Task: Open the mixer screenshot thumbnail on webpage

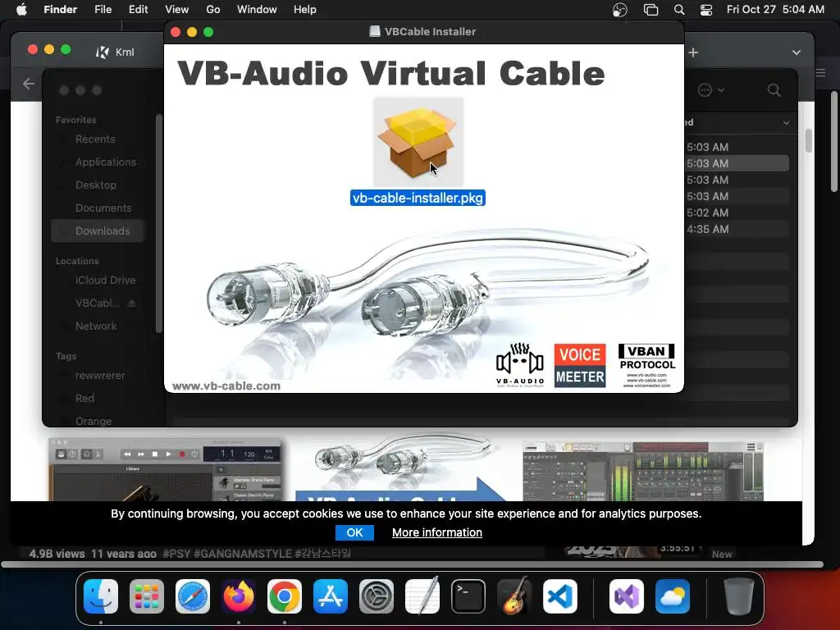Action: tap(643, 472)
